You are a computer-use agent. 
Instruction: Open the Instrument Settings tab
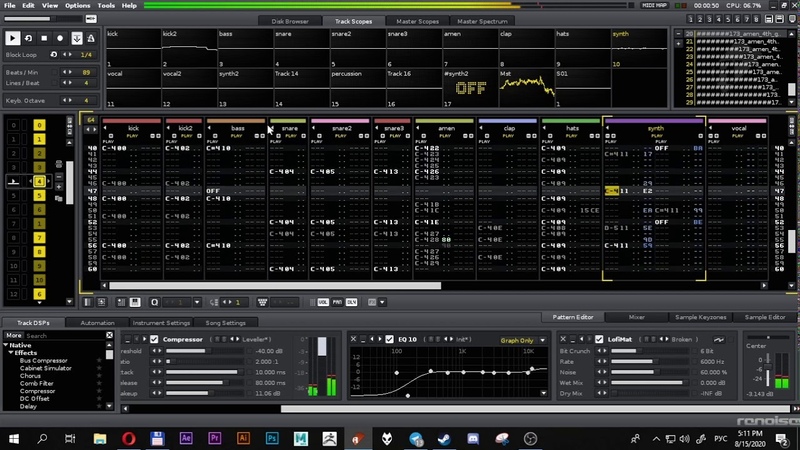coord(161,323)
